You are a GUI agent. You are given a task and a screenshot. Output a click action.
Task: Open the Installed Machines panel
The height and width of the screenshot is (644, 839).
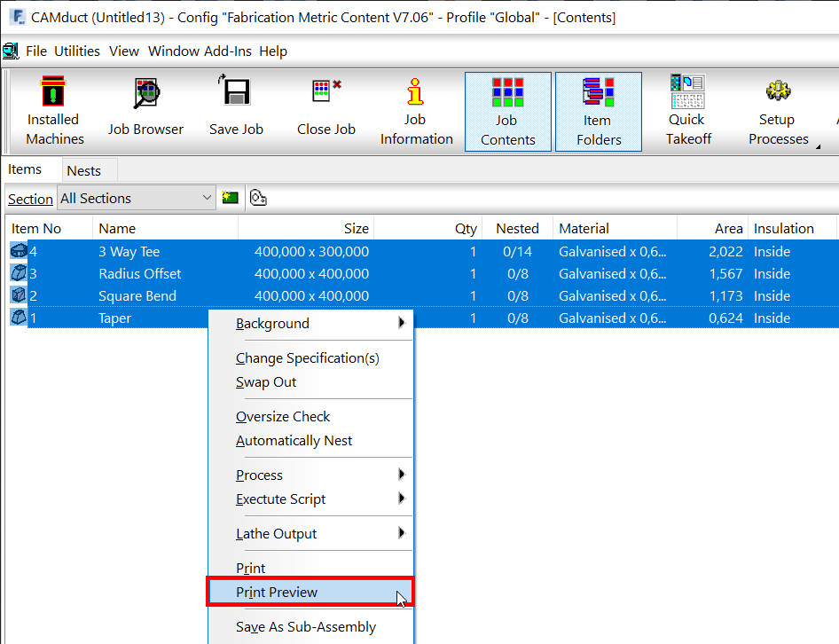[53, 111]
